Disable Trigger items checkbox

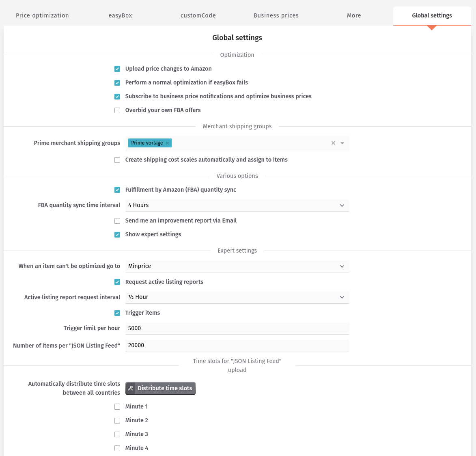point(117,313)
